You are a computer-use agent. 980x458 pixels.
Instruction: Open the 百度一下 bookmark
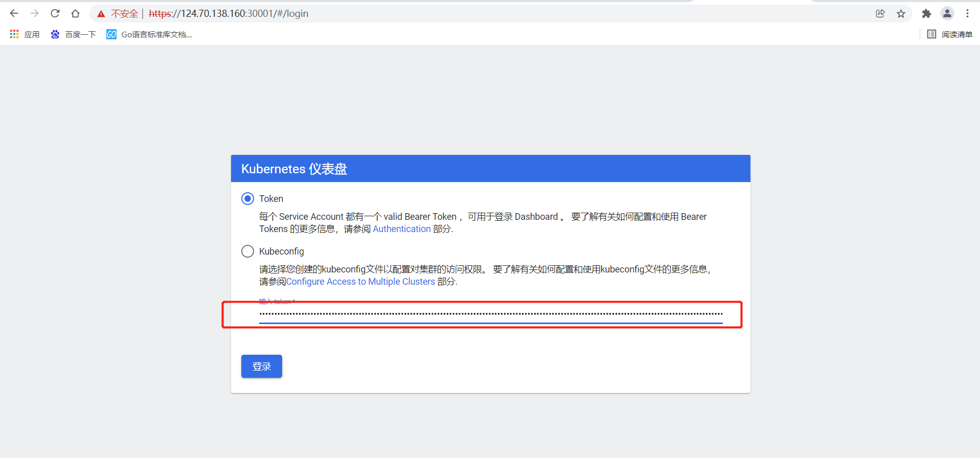pos(73,34)
